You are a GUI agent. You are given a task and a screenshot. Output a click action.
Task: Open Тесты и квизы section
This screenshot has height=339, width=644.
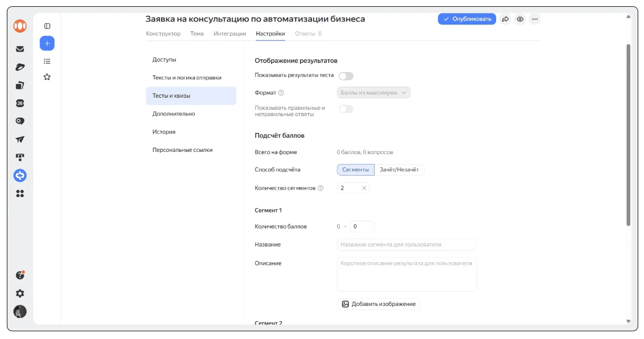coord(191,96)
